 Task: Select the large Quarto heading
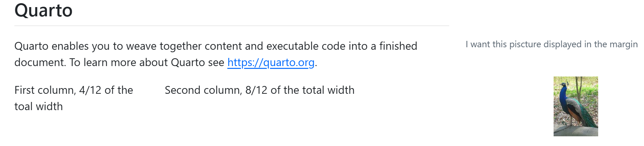click(44, 10)
